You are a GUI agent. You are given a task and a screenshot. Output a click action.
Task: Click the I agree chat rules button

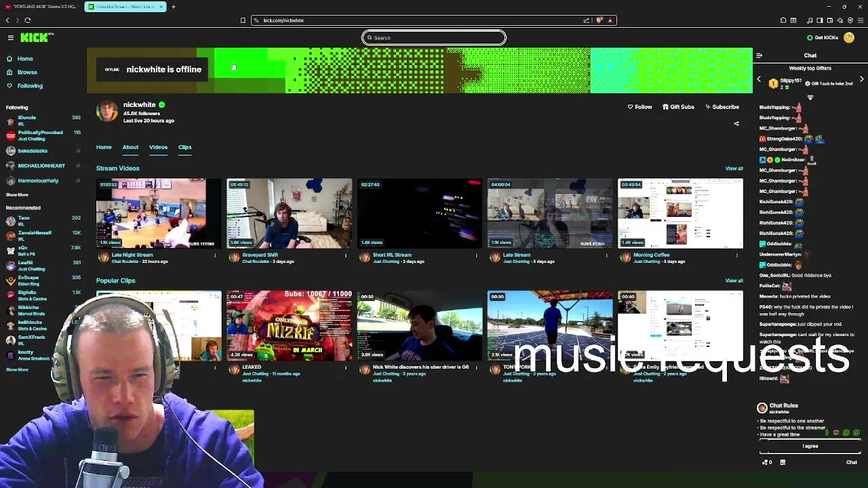click(x=810, y=446)
